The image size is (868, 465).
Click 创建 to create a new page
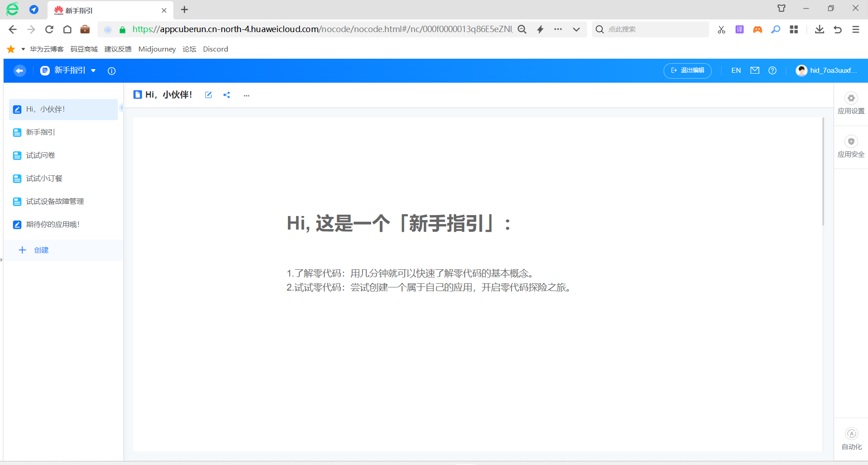pos(63,250)
